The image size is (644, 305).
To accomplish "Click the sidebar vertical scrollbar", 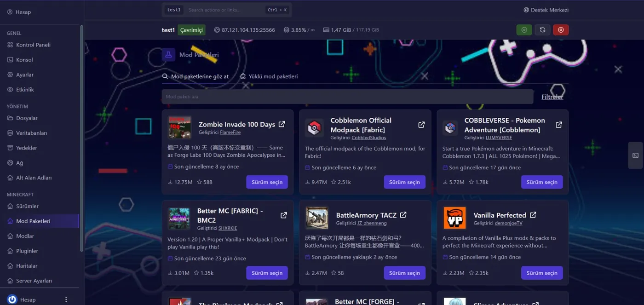I will [82, 138].
